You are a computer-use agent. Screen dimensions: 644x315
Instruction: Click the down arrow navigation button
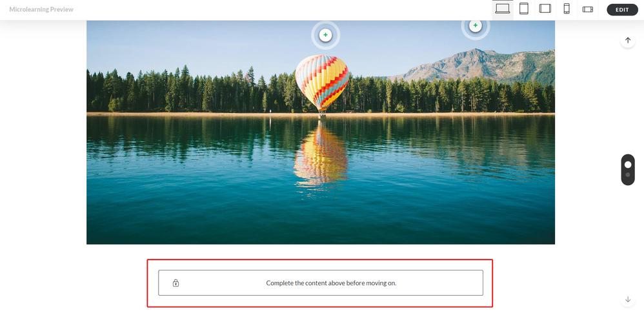coord(628,300)
